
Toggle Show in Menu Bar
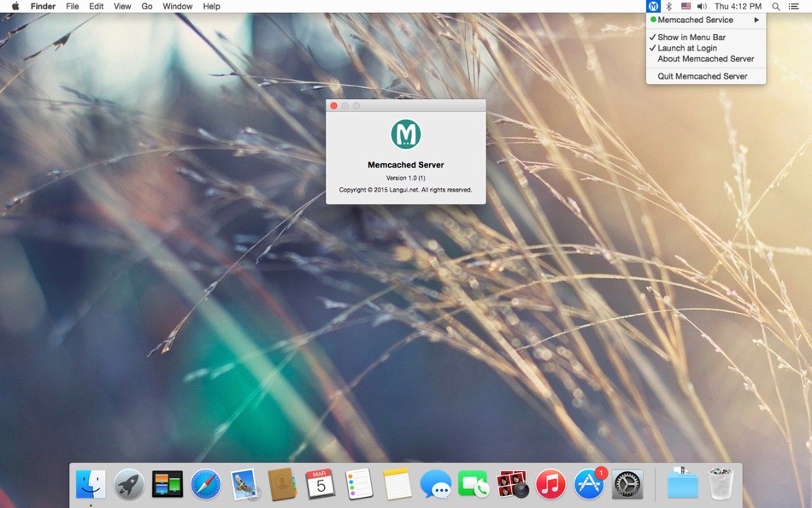(688, 37)
